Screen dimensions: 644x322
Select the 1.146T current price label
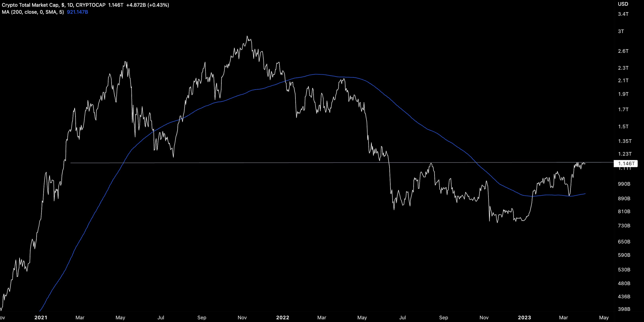(x=626, y=164)
